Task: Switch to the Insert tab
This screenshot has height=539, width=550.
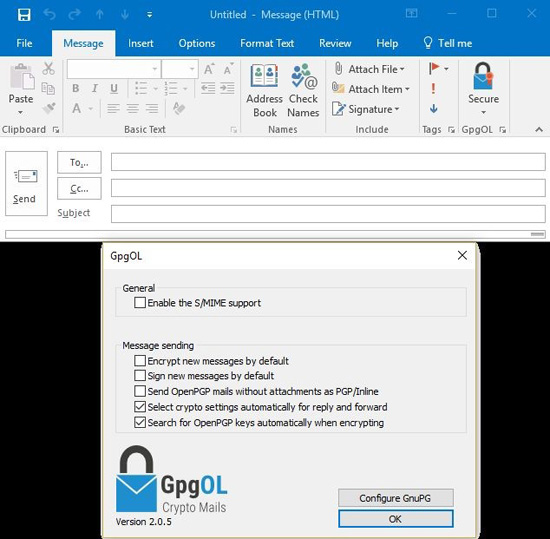Action: pyautogui.click(x=141, y=43)
